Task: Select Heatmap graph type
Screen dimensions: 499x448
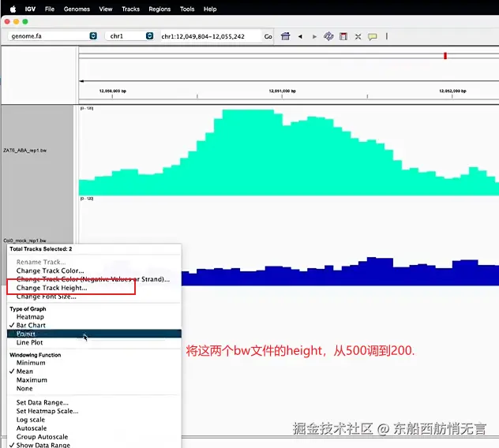Action: [x=30, y=317]
